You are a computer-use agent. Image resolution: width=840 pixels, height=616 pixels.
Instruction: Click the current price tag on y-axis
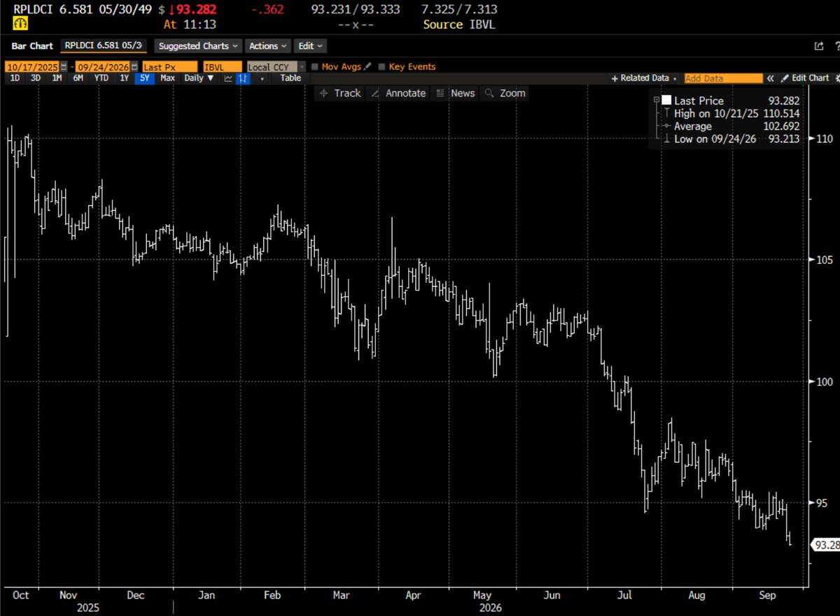tap(825, 545)
